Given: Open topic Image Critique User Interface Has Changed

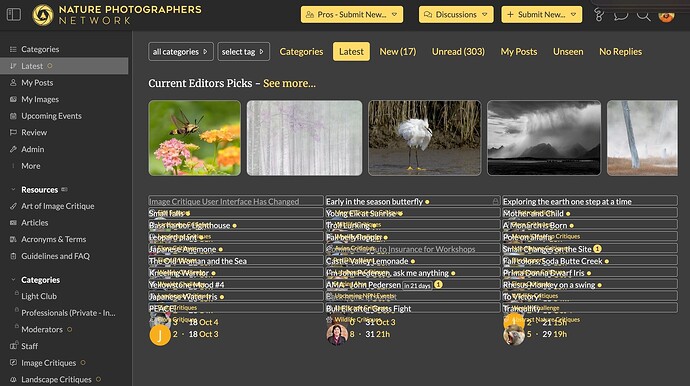Looking at the screenshot, I should point(224,201).
